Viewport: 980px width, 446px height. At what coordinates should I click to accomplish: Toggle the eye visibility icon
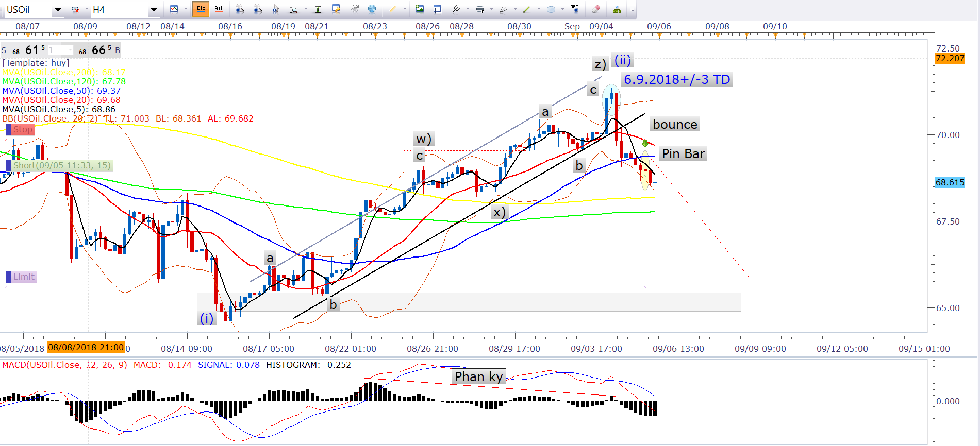coord(355,9)
